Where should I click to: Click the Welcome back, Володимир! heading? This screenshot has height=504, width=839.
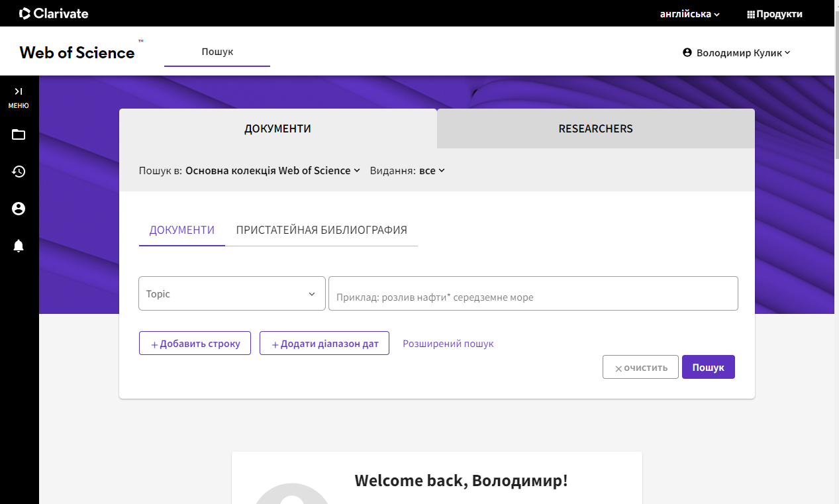tap(462, 481)
